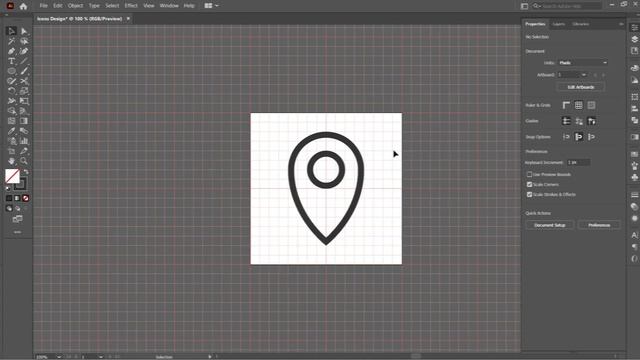Open the Window menu
Viewport: 640px width, 360px height.
tap(169, 6)
